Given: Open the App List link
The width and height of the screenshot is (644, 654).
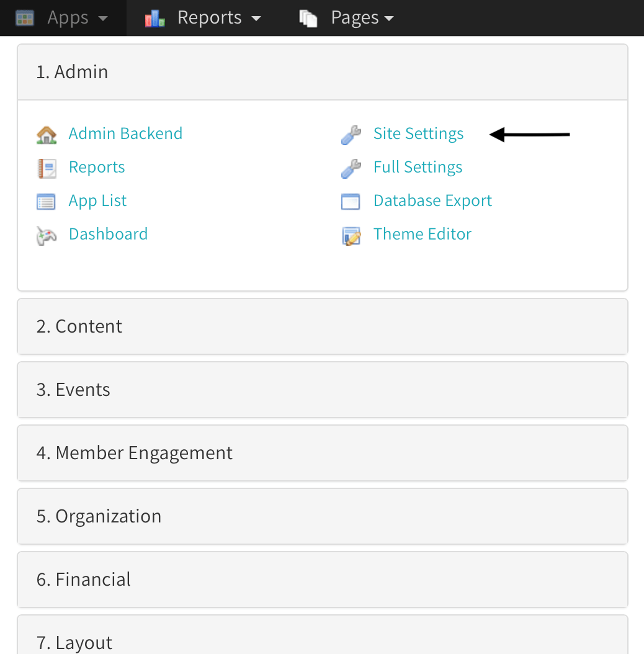Looking at the screenshot, I should tap(97, 200).
